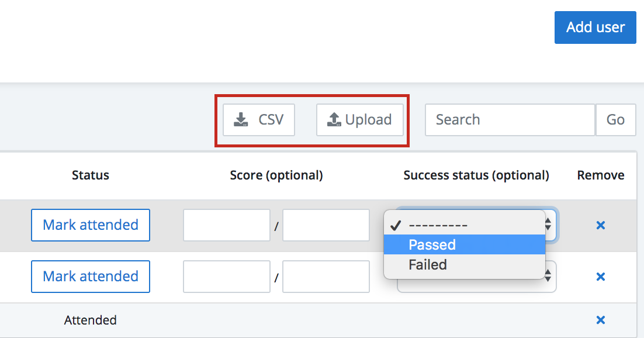Click the Success status column header

click(x=476, y=175)
